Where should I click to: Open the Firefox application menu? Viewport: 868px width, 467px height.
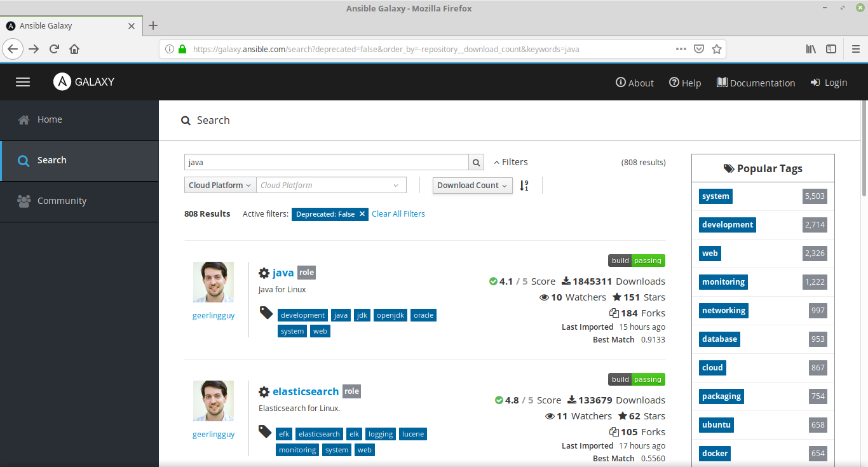click(856, 49)
